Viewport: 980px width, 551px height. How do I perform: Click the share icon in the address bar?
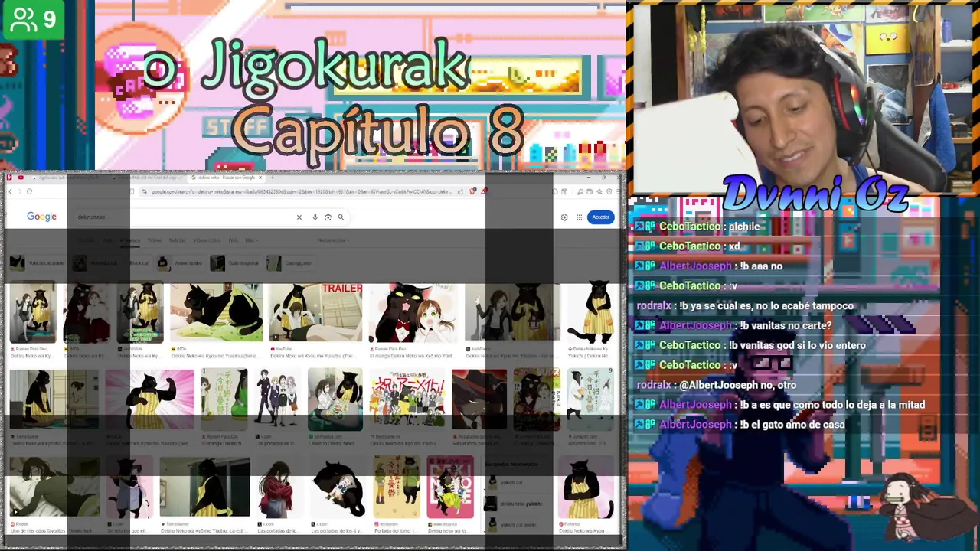[460, 191]
